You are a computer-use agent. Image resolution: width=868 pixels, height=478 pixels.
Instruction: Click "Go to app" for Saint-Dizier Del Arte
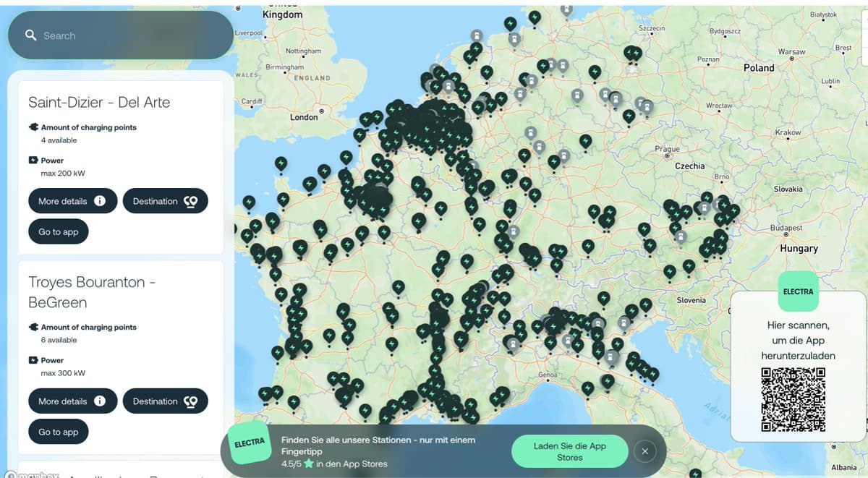(x=58, y=231)
